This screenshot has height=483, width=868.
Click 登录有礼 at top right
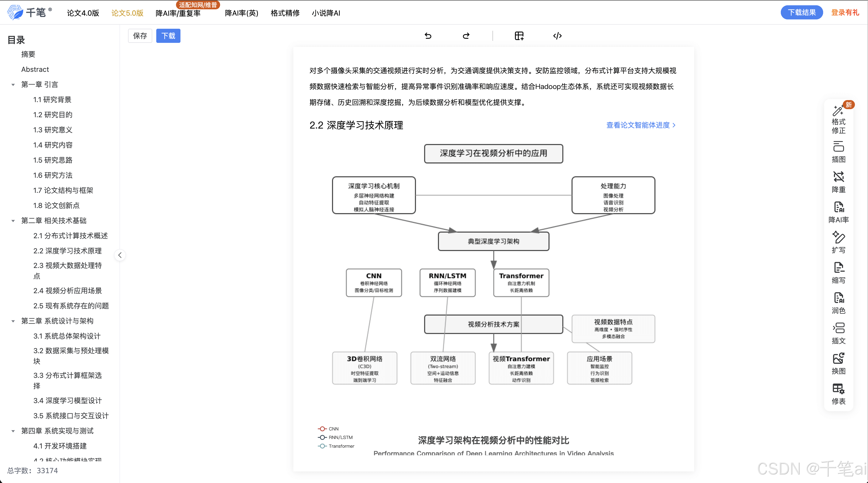pyautogui.click(x=845, y=12)
